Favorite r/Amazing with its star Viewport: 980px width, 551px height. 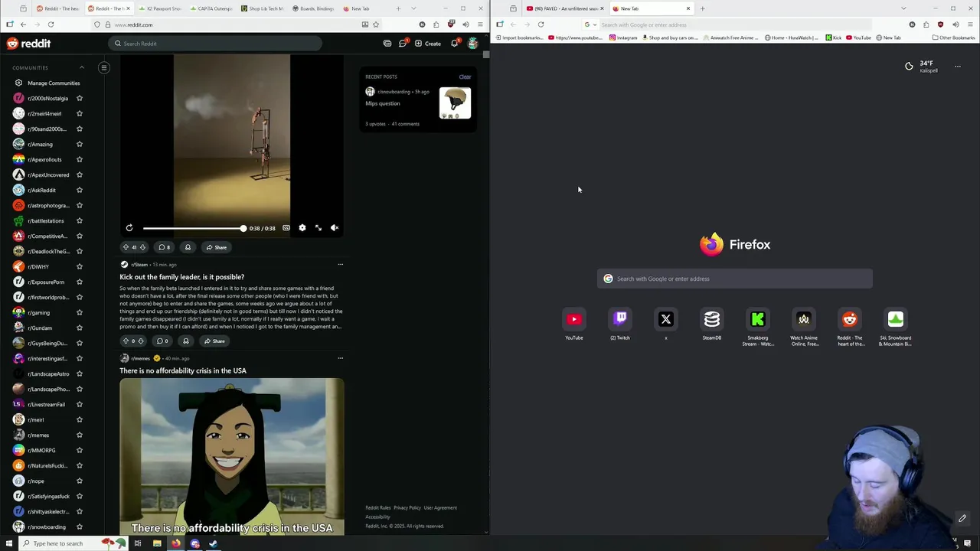click(x=79, y=144)
